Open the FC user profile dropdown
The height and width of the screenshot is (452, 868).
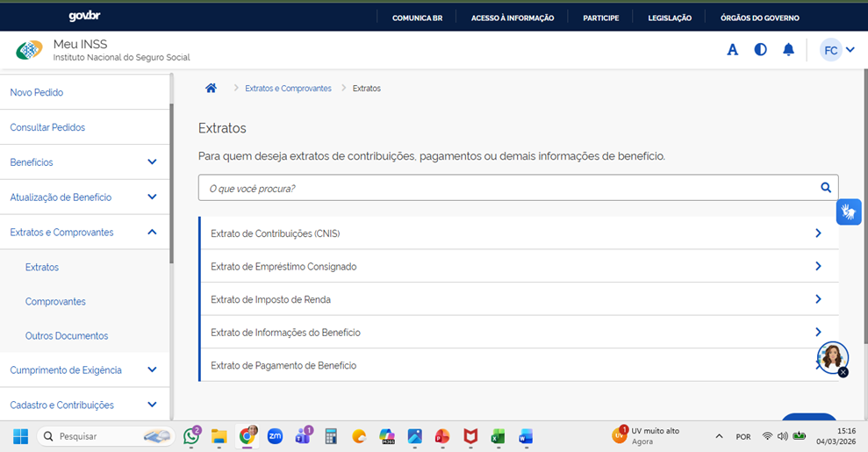[x=837, y=50]
